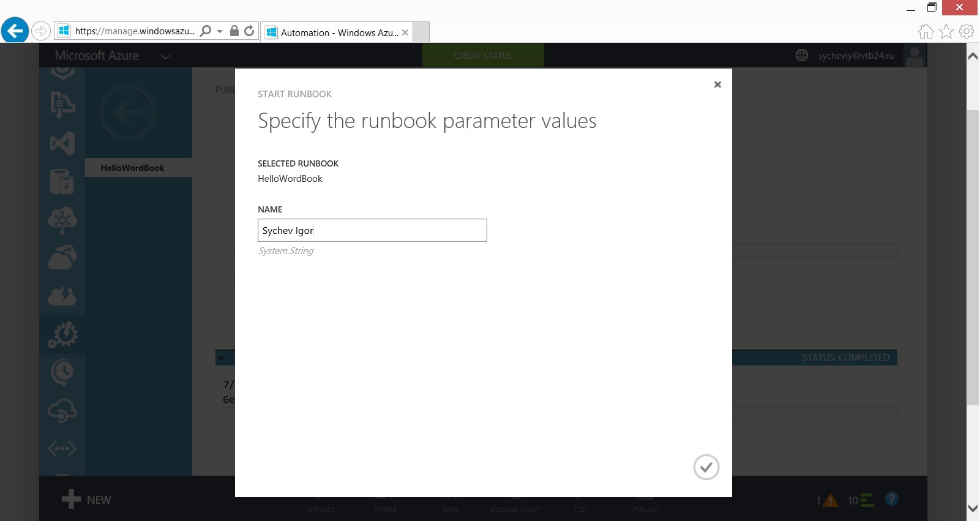Click the NEW plus button
980x521 pixels.
[86, 500]
